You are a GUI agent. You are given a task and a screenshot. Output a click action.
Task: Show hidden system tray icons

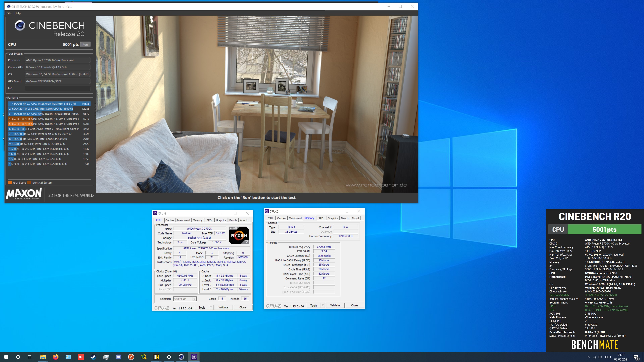(588, 357)
